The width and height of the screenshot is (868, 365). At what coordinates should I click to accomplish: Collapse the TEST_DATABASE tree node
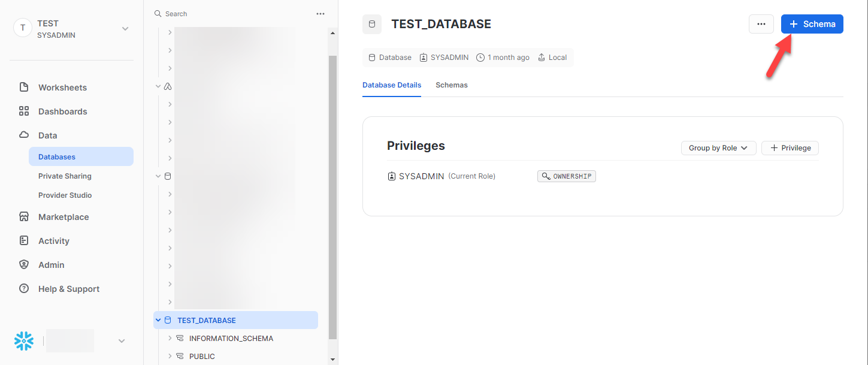158,319
